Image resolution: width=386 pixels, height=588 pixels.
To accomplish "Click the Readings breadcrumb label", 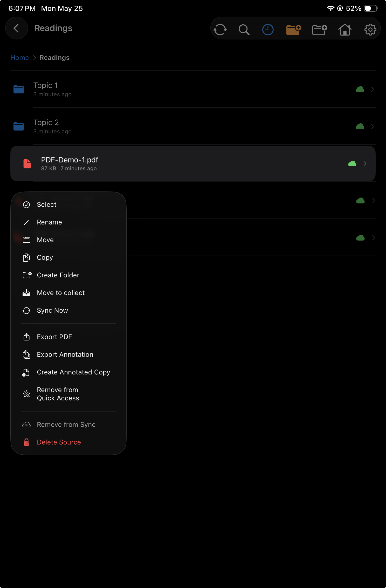I will click(54, 58).
